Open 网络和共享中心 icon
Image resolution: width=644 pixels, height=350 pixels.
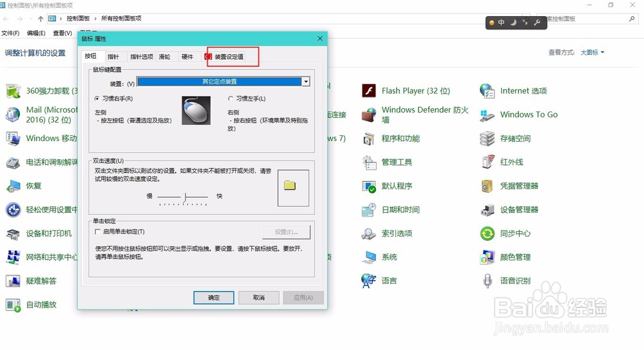click(13, 257)
